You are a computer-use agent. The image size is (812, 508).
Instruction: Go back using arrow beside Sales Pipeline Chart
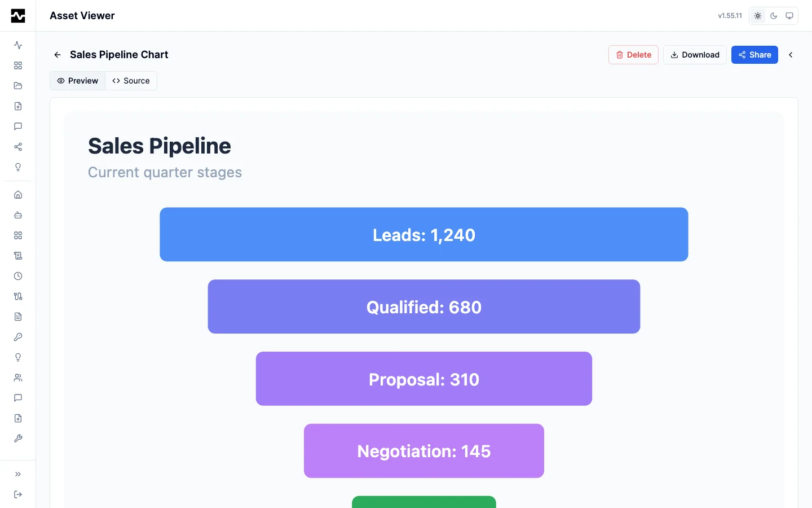point(58,55)
